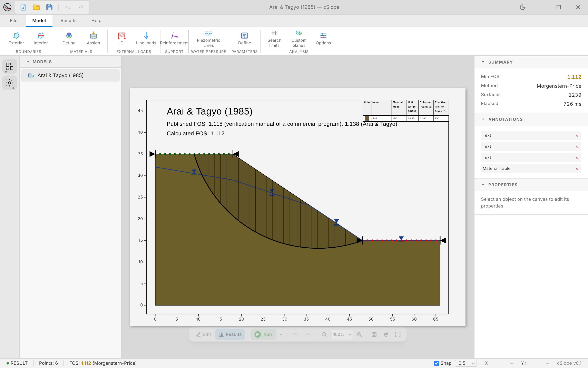The width and height of the screenshot is (588, 368).
Task: Open the 100% zoom level dropdown
Action: pyautogui.click(x=342, y=334)
